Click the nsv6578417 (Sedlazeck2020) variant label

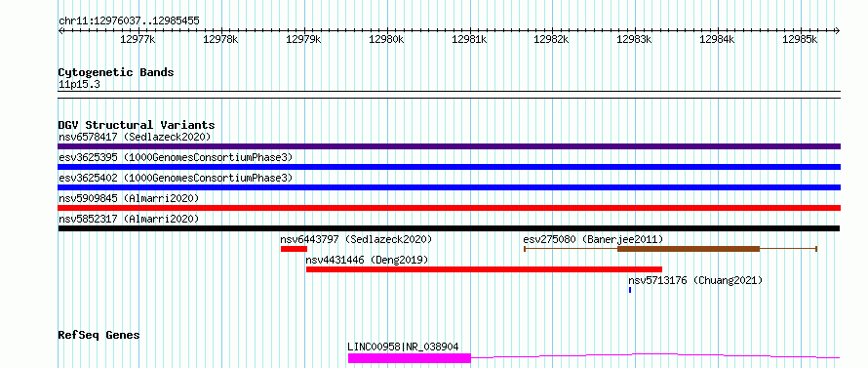135,137
